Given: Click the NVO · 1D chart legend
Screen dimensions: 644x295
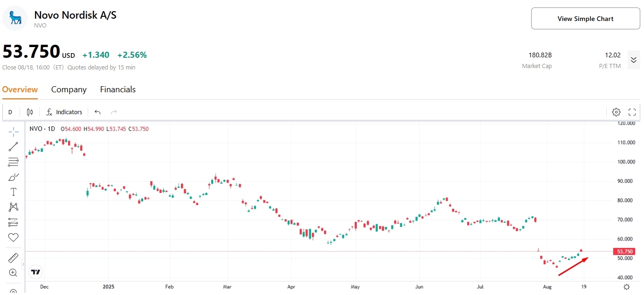Looking at the screenshot, I should click(x=42, y=129).
